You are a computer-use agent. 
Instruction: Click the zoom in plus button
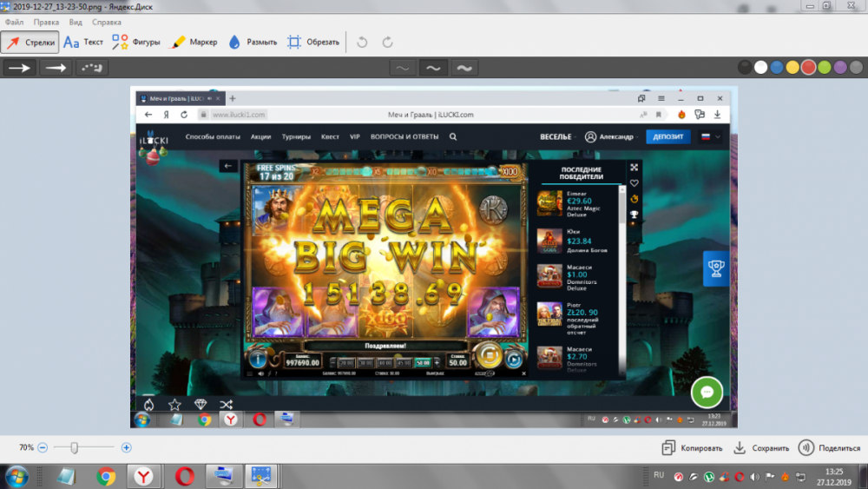[127, 447]
